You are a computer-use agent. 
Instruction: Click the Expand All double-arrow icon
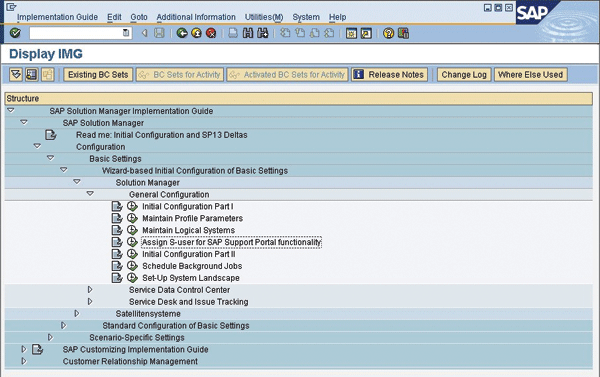pyautogui.click(x=16, y=75)
